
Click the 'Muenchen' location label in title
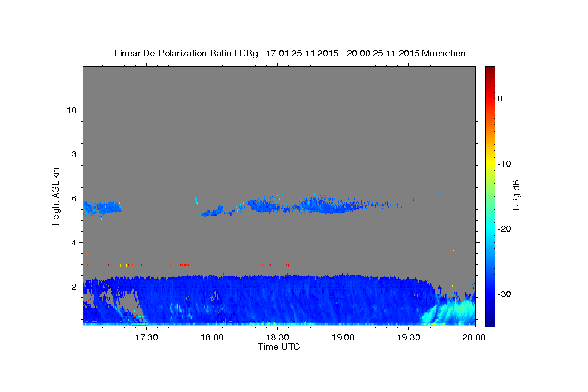coord(444,53)
